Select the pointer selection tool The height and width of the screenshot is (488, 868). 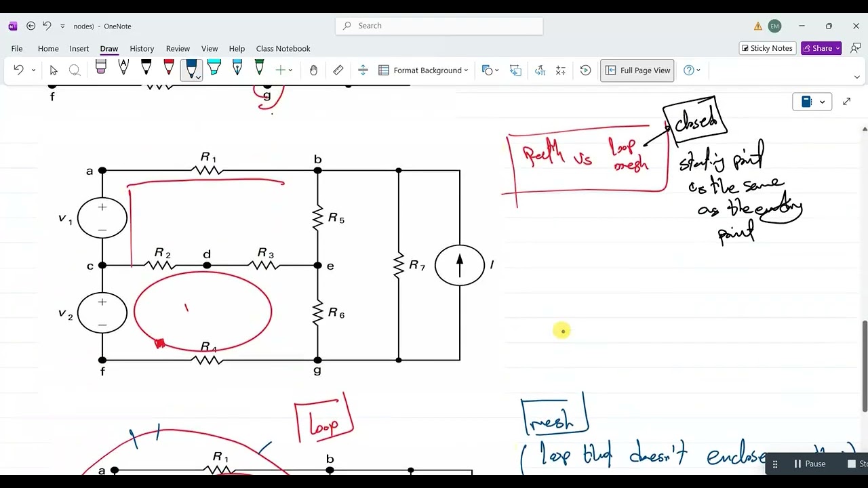tap(54, 70)
